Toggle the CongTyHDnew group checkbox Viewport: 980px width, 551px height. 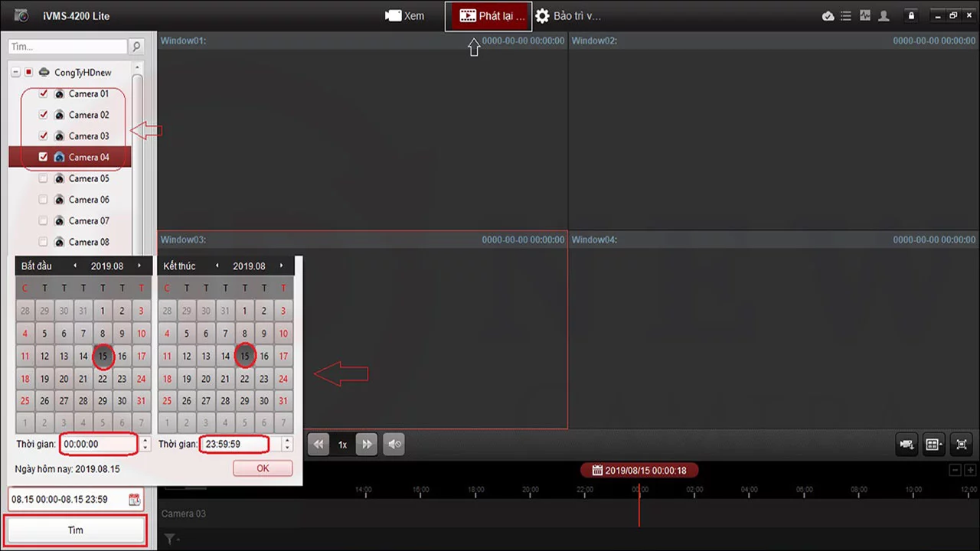(x=29, y=73)
